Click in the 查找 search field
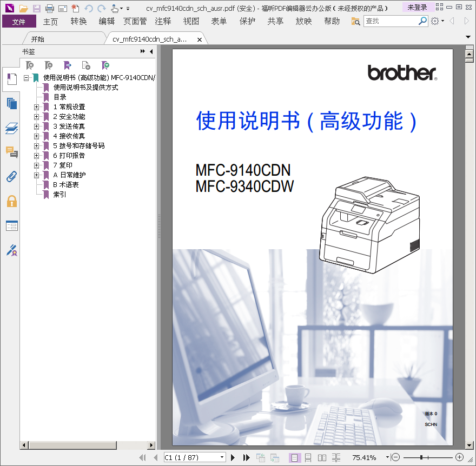This screenshot has width=476, height=466. (x=391, y=21)
